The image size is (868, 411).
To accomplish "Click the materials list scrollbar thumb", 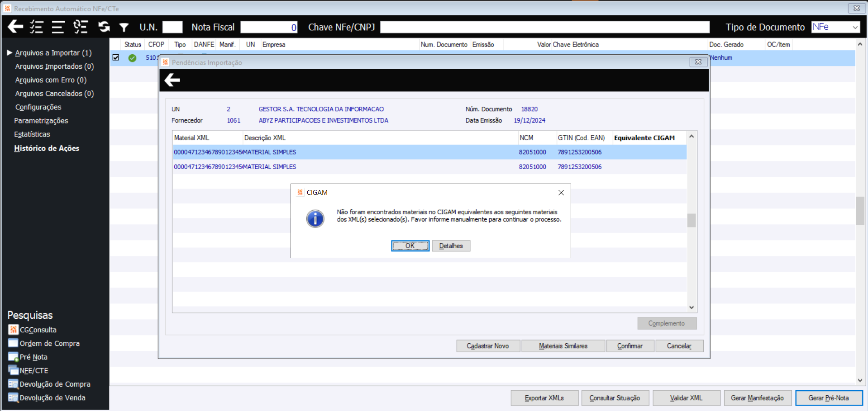I will [692, 220].
